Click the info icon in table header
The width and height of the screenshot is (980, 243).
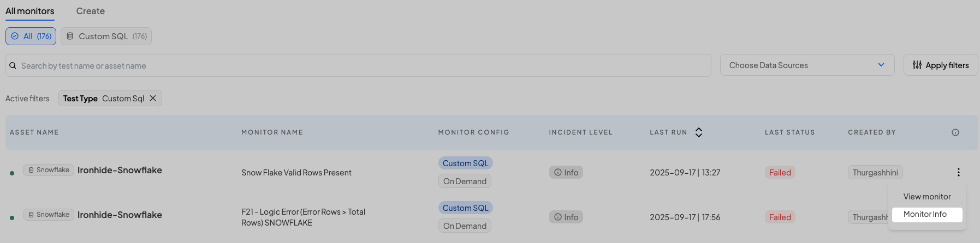point(955,132)
